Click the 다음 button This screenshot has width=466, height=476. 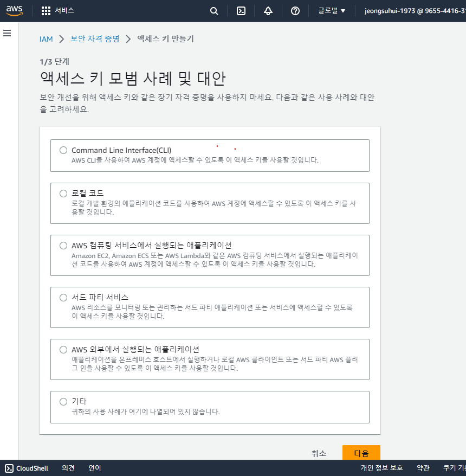(x=361, y=453)
